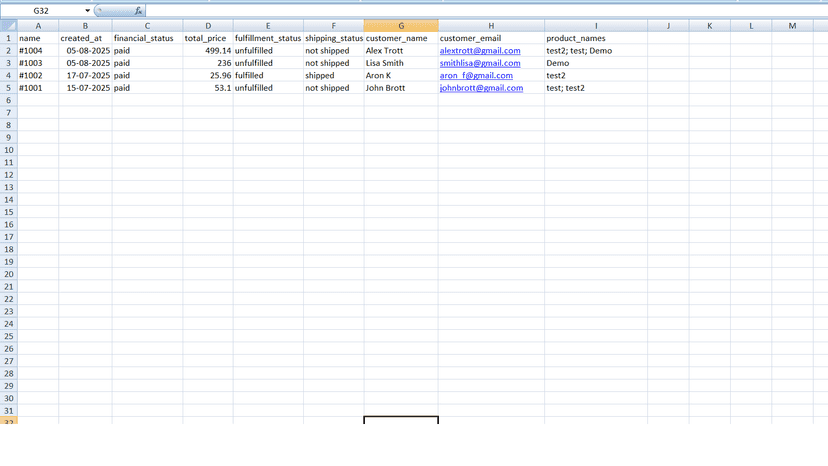Select row 10 header
Screen dimensions: 828x466
[8, 150]
